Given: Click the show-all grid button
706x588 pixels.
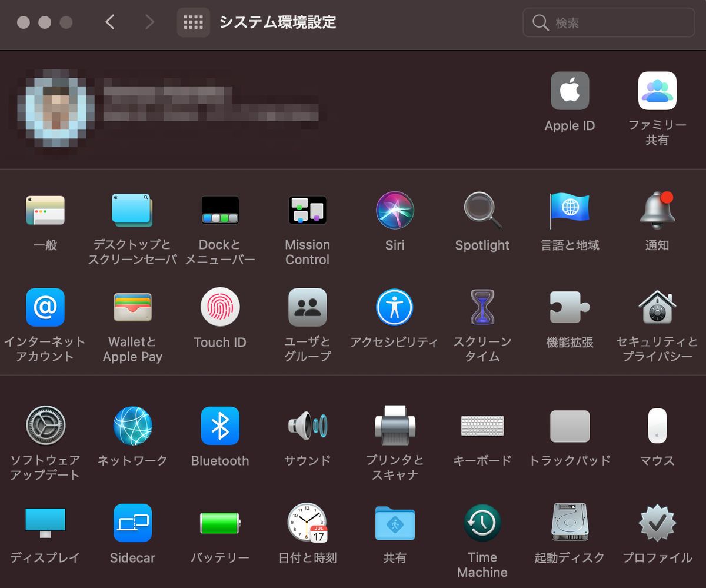Looking at the screenshot, I should pyautogui.click(x=193, y=22).
